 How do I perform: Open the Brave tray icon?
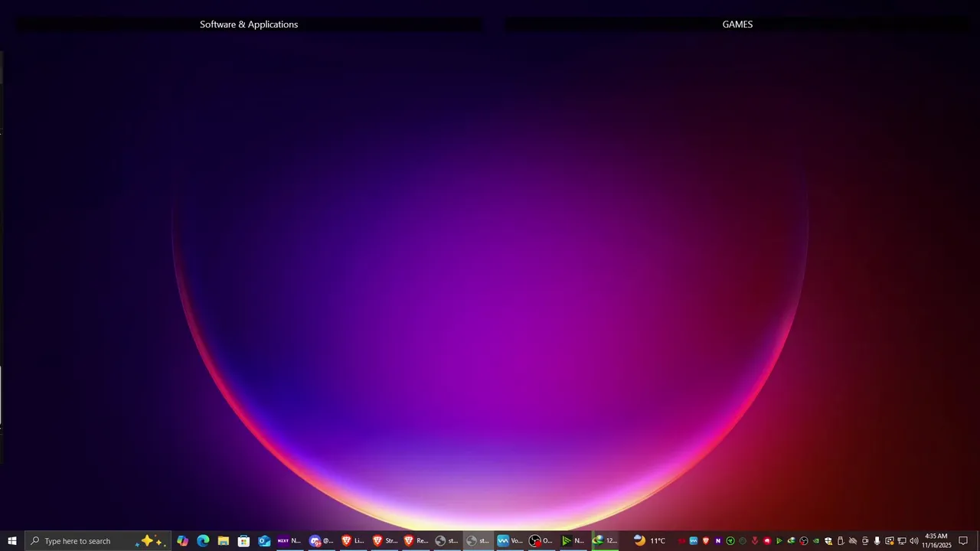pyautogui.click(x=706, y=541)
